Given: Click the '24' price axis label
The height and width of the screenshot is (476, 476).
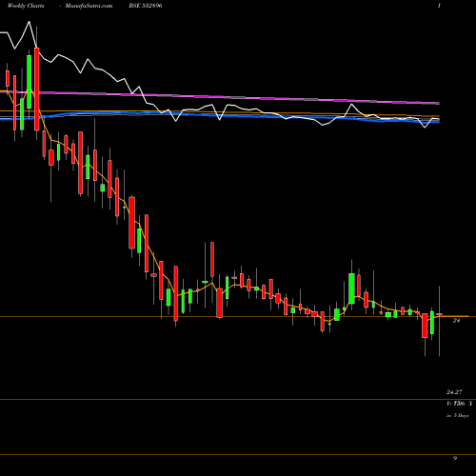Looking at the screenshot, I should (456, 321).
